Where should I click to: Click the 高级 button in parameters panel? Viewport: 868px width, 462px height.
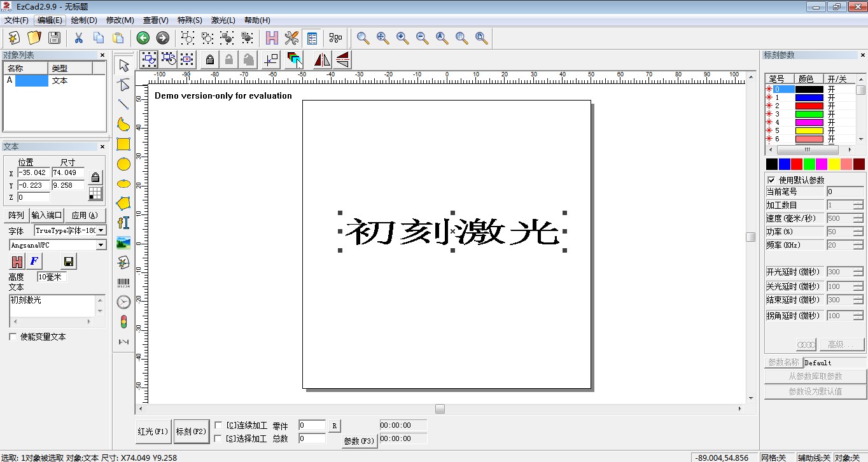click(841, 344)
